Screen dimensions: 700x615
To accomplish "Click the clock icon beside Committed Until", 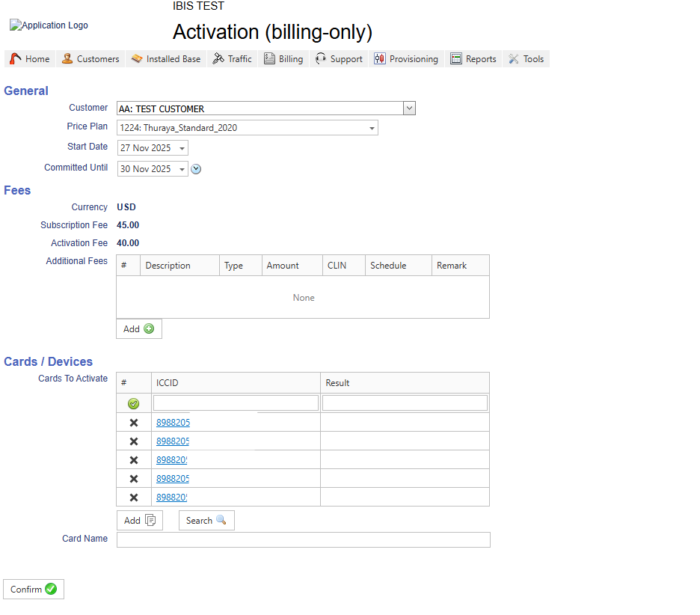I will point(196,169).
